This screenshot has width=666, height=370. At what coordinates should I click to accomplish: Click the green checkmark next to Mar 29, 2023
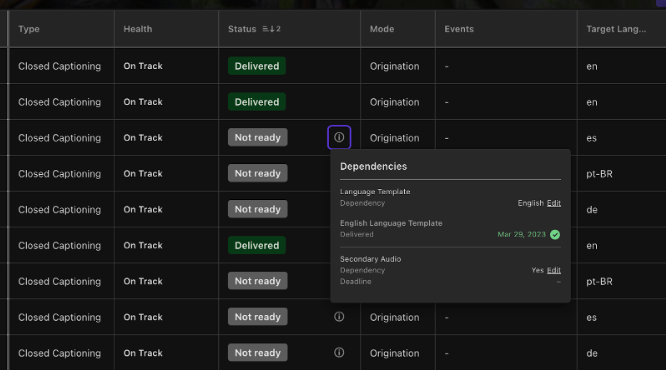click(x=555, y=234)
